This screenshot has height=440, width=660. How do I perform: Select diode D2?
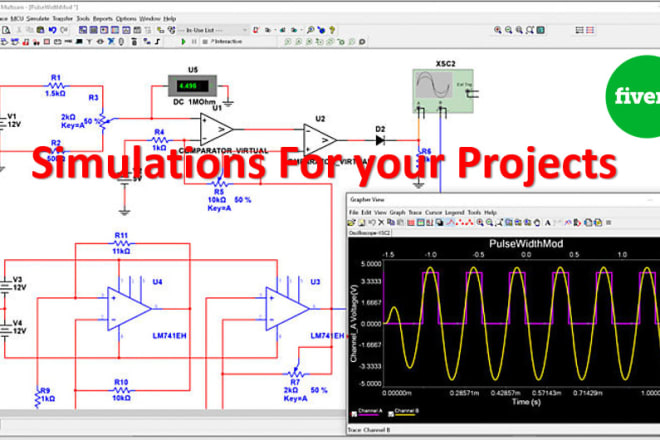point(381,140)
